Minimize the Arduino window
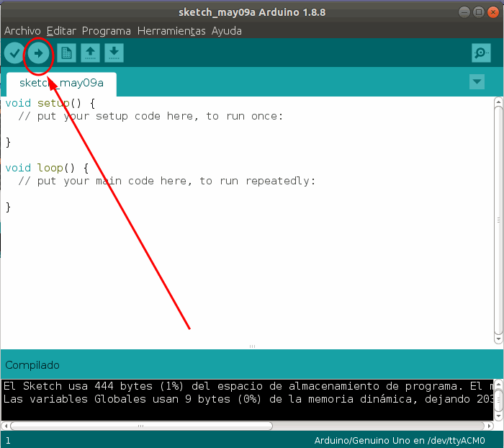 click(464, 12)
